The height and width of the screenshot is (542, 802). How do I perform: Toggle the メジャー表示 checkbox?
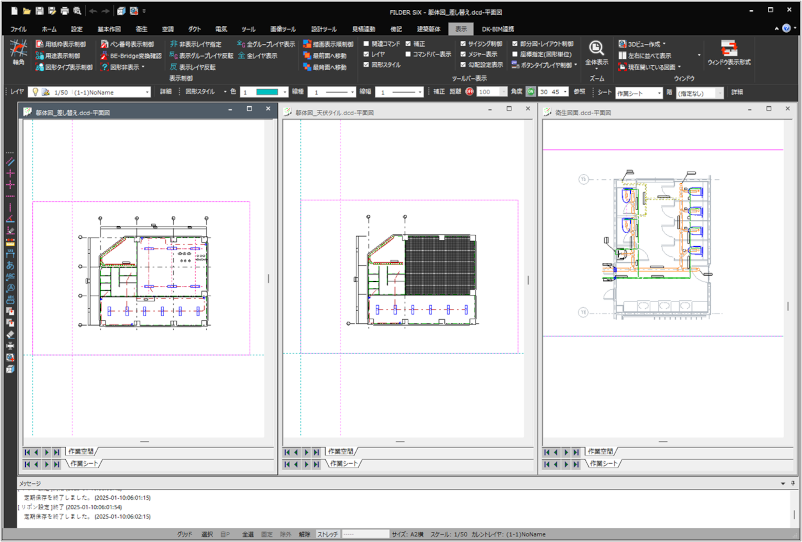(x=462, y=55)
